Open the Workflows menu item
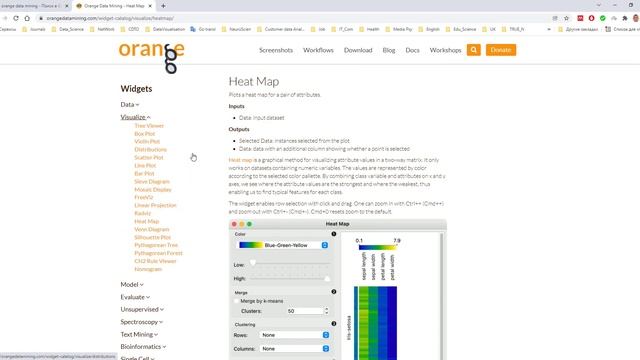The image size is (640, 360). tap(318, 50)
